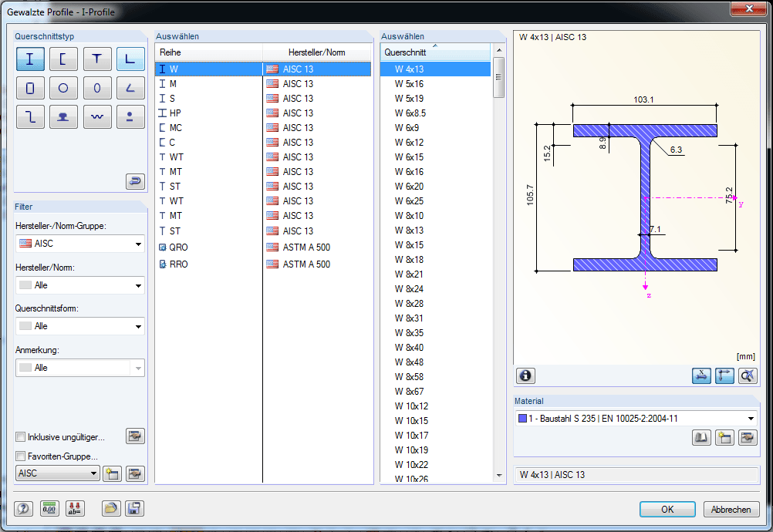Select the rectangular hollow section icon
Image resolution: width=773 pixels, height=532 pixels.
[x=30, y=88]
